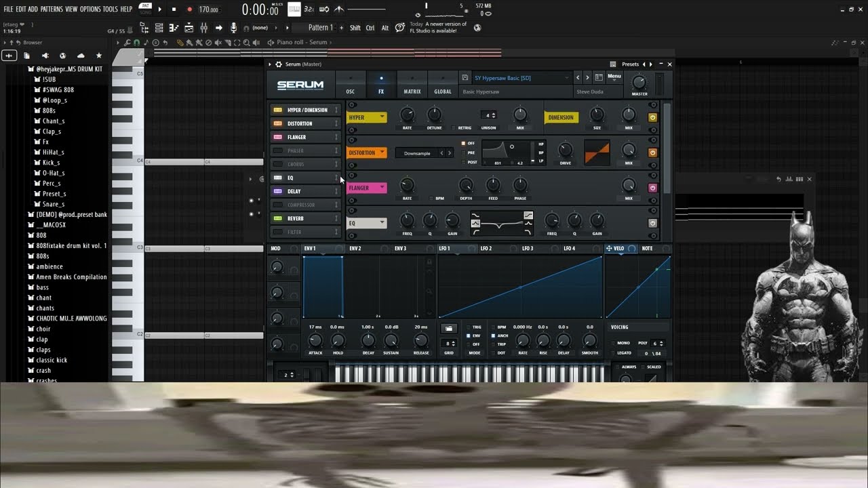Stop playback in the FL Studio transport

(x=174, y=9)
